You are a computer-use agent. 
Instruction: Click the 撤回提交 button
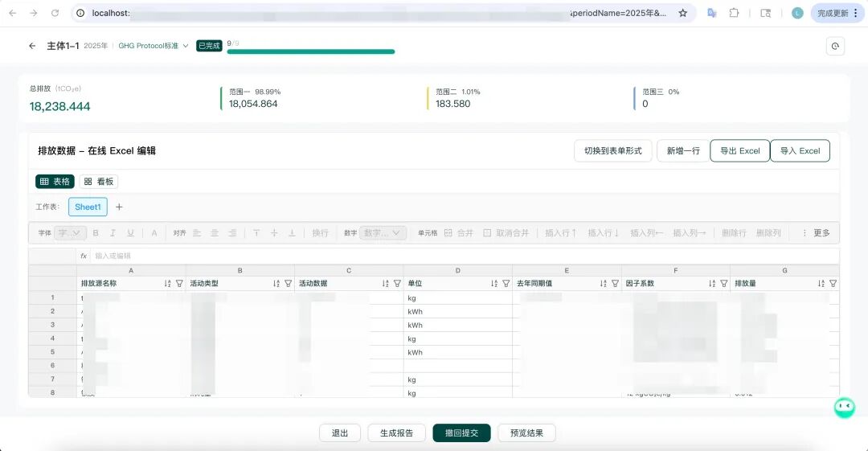coord(461,433)
